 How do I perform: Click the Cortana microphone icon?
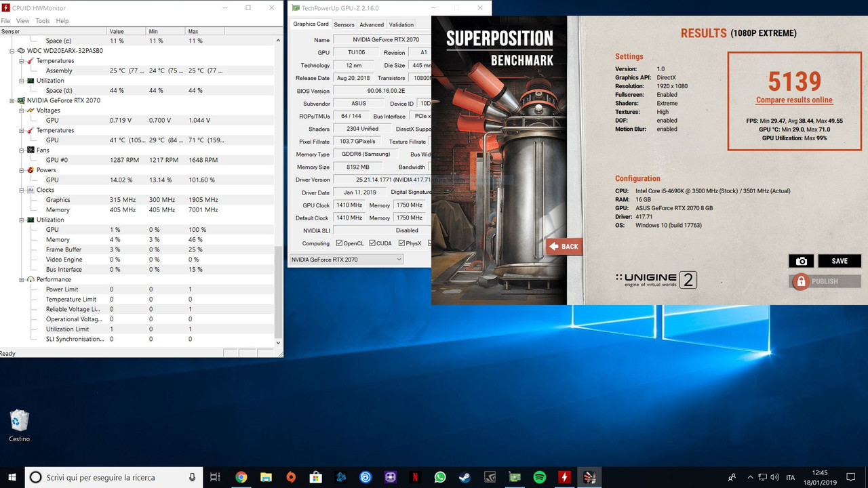pos(193,477)
